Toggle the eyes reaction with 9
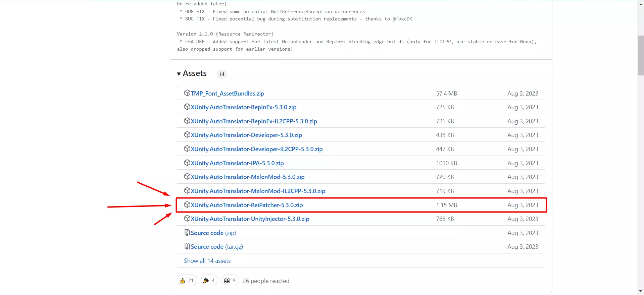 pyautogui.click(x=230, y=280)
